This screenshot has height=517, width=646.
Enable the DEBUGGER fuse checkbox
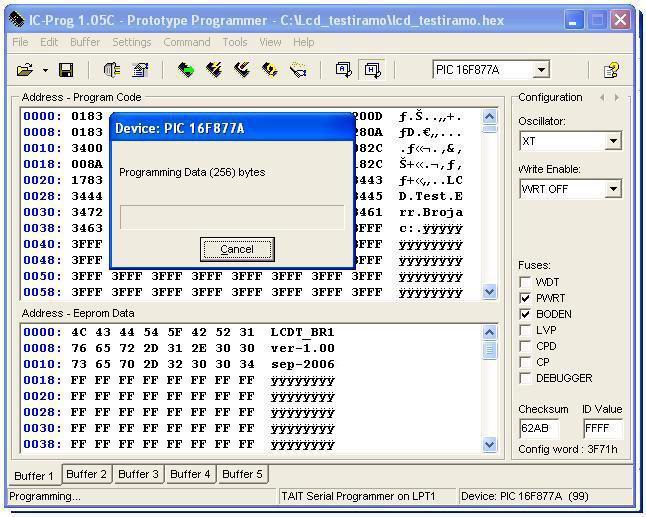coord(525,378)
